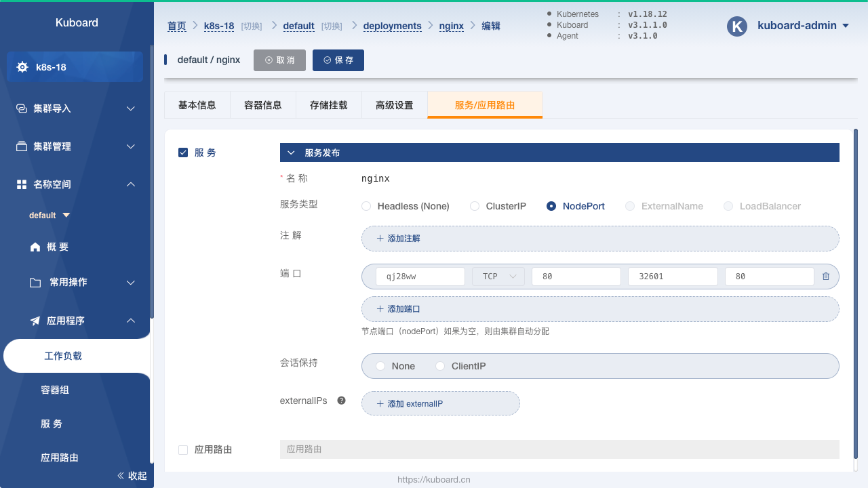This screenshot has width=868, height=488.
Task: Open the https://kuboard.cn footer link
Action: click(434, 479)
